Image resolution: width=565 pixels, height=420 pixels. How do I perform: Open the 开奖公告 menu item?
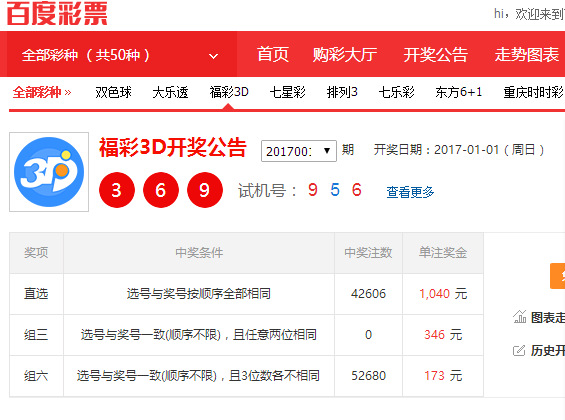(x=436, y=55)
